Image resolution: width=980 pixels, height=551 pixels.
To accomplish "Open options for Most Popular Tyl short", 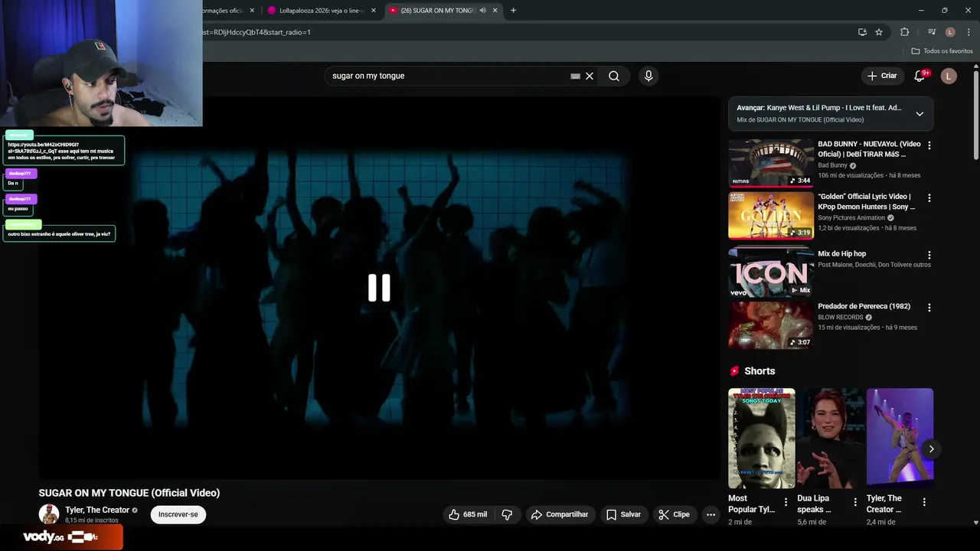I will pos(786,503).
